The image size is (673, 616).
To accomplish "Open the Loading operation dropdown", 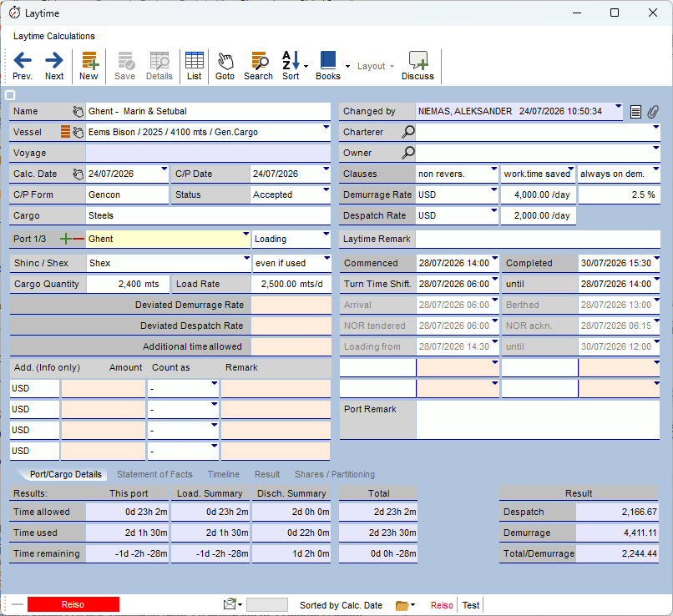I will (x=326, y=234).
